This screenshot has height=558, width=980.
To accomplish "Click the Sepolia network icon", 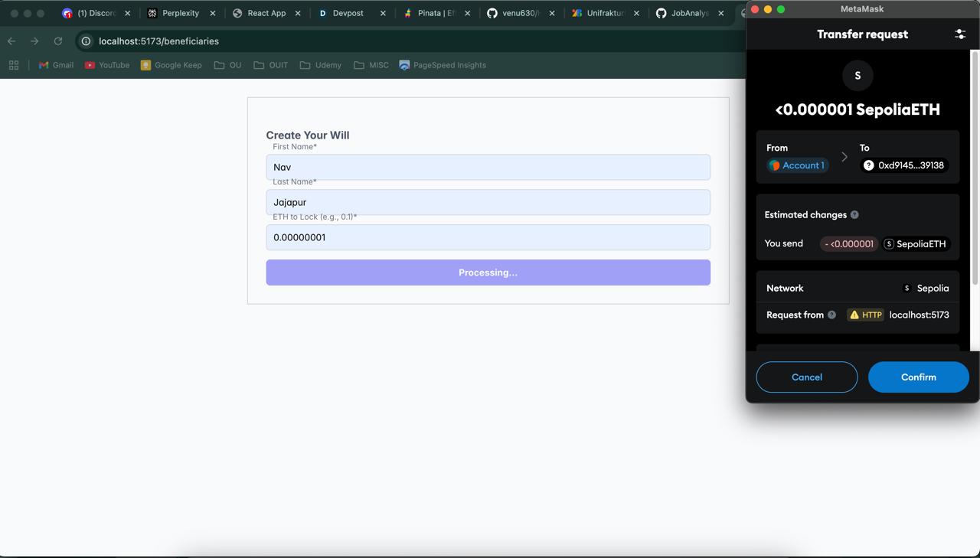I will pos(906,289).
